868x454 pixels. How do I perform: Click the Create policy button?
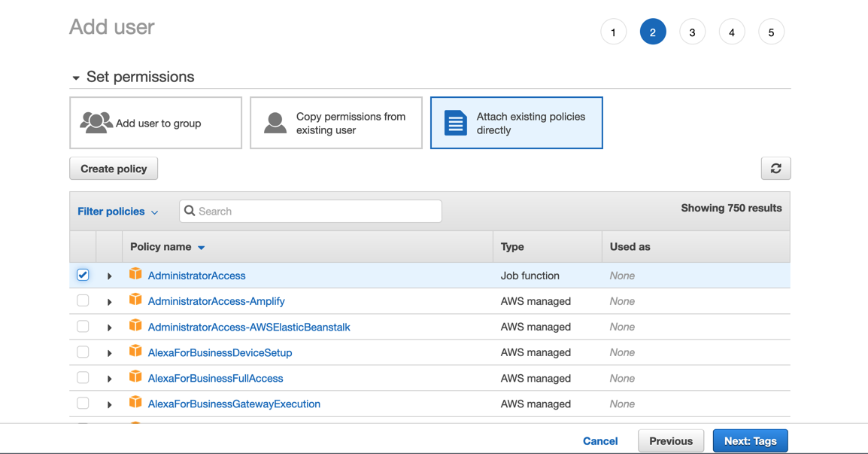click(114, 169)
